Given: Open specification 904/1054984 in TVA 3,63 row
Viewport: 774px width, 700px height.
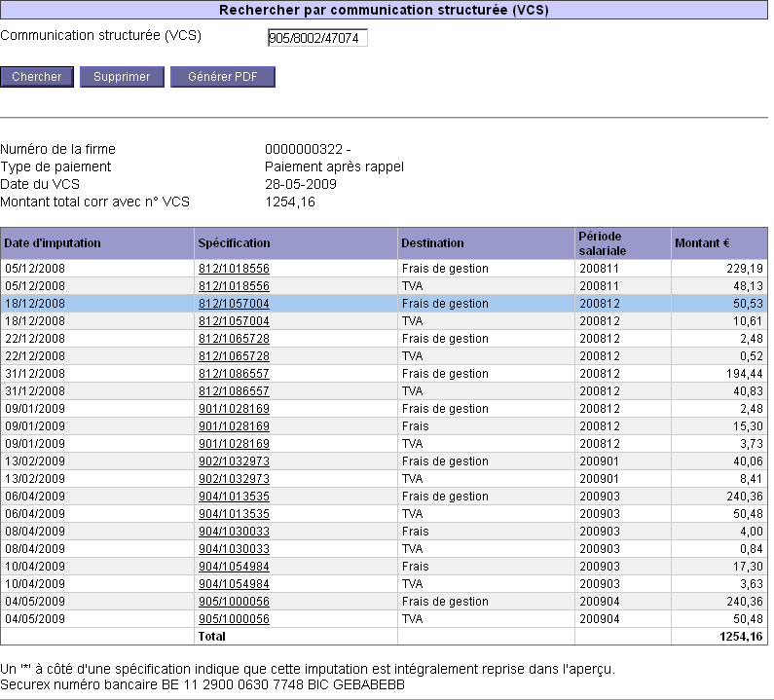Looking at the screenshot, I should [x=234, y=584].
